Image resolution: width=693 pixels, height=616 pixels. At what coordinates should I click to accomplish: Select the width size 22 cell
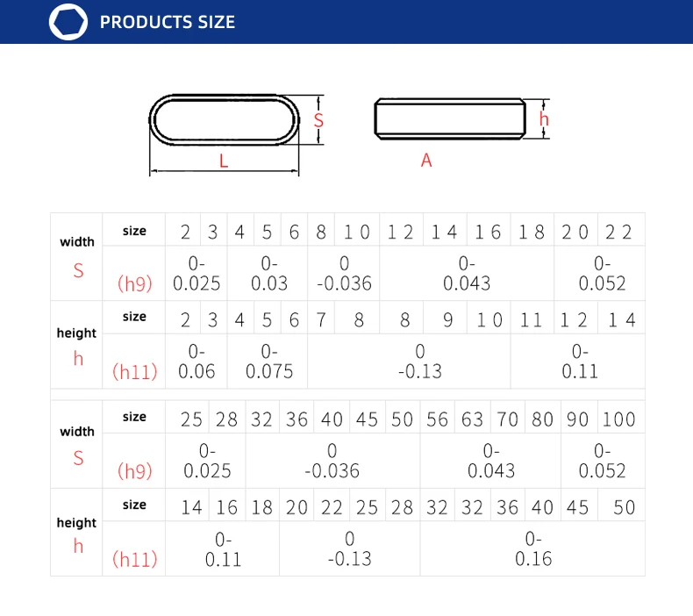coord(621,230)
